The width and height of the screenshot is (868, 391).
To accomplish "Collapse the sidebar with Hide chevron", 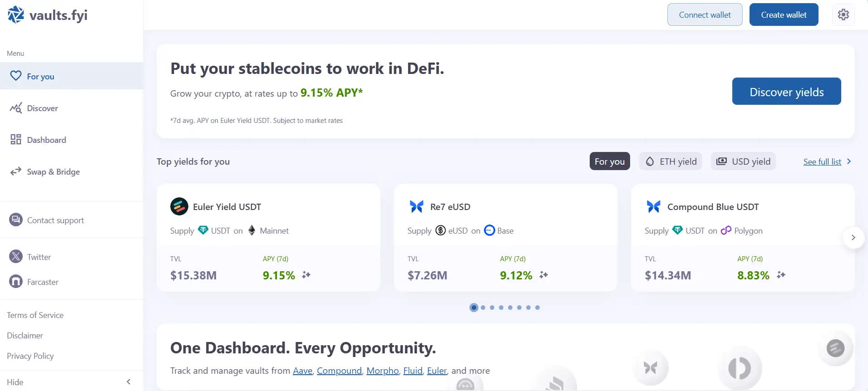I will click(x=128, y=382).
